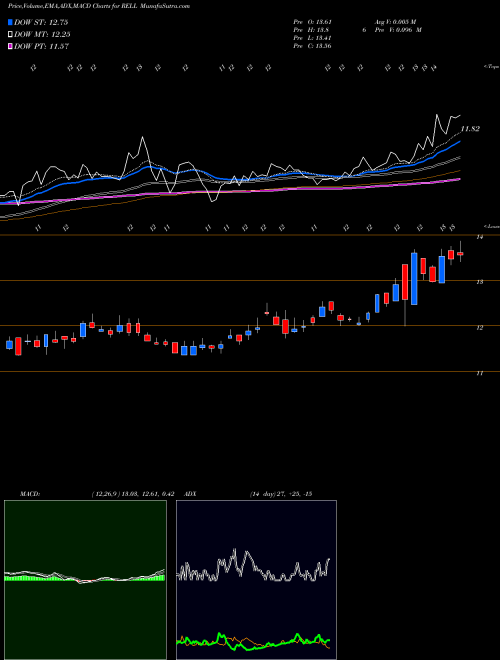
Task: Click the blue DOW ST legend swatch
Action: (10, 22)
